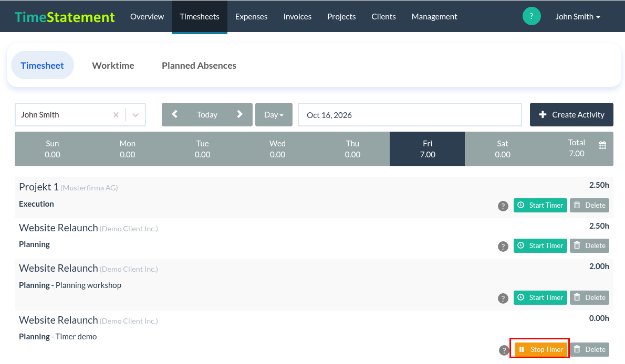Expand the user selector dropdown chevron
The height and width of the screenshot is (364, 625).
point(136,115)
